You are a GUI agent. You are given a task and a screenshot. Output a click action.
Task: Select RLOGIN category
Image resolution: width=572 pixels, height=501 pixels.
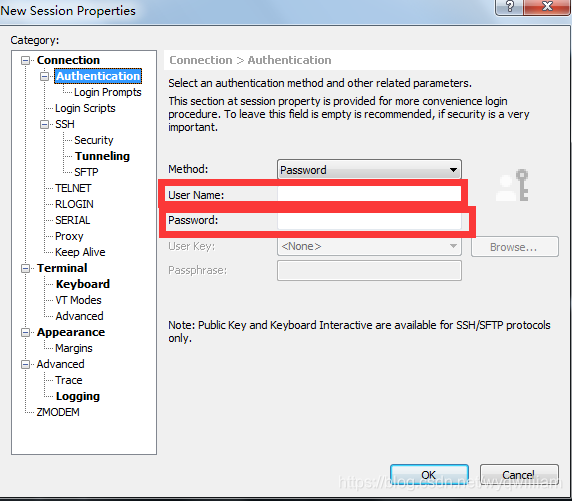(x=74, y=204)
